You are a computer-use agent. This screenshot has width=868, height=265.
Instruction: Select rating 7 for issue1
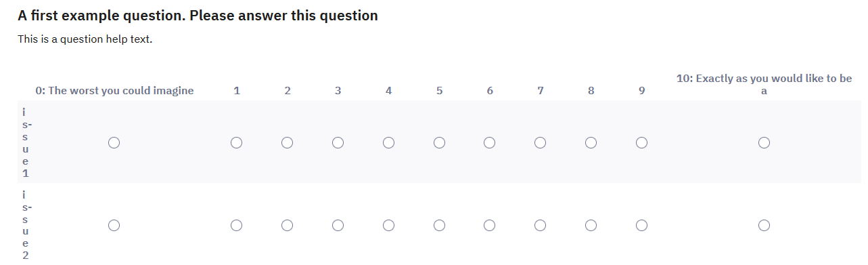coord(541,142)
